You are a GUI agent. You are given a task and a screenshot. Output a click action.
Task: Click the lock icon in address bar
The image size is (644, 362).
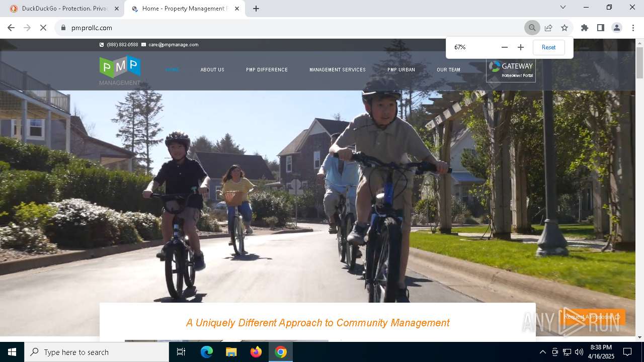(63, 28)
